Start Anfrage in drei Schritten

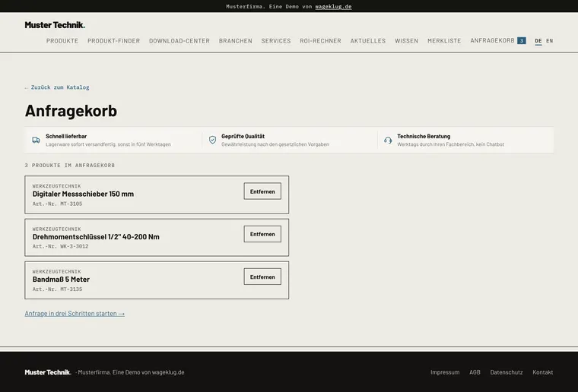(x=75, y=314)
